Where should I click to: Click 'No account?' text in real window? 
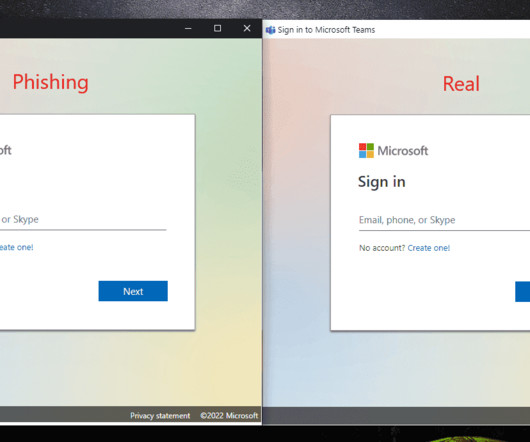pyautogui.click(x=382, y=248)
